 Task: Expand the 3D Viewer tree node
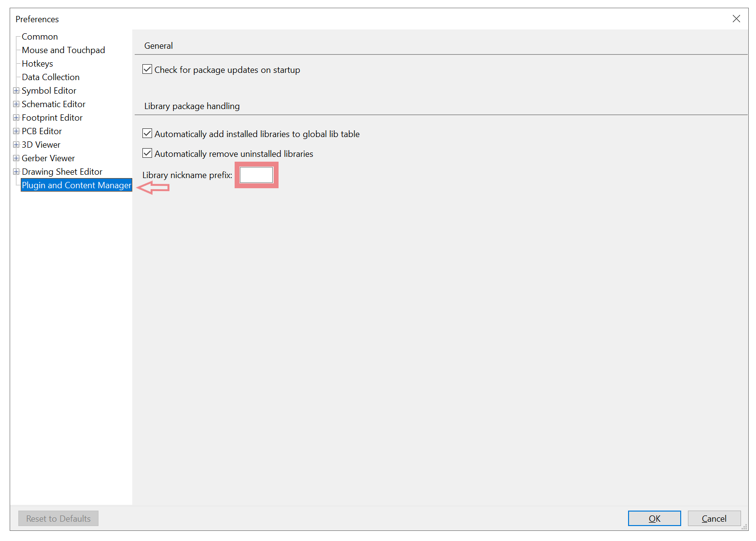[16, 145]
